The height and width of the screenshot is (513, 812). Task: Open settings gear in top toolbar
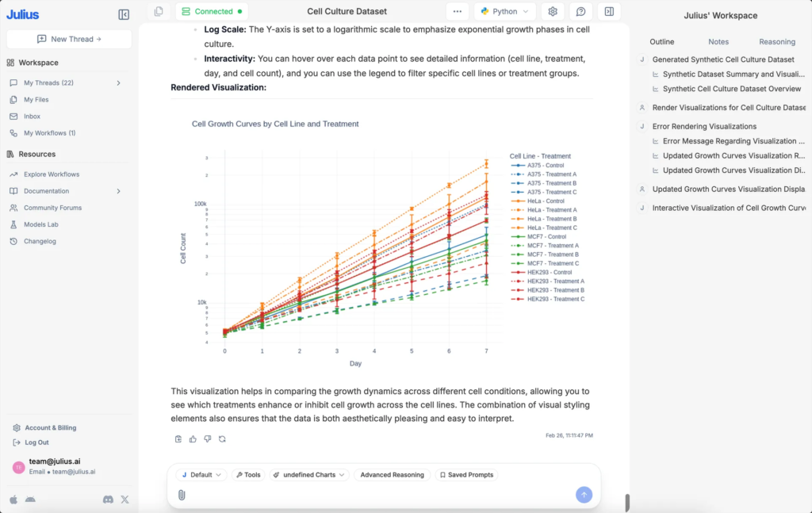pos(553,12)
